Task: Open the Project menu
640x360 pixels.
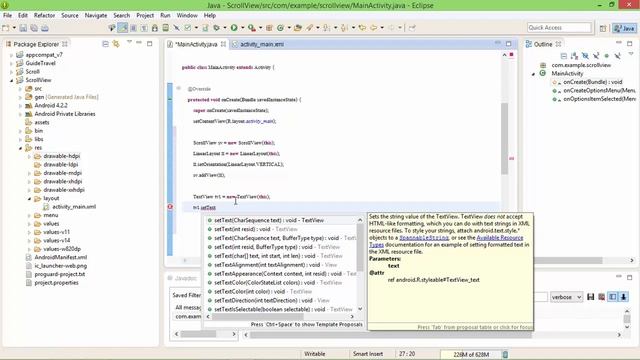Action: coord(145,15)
